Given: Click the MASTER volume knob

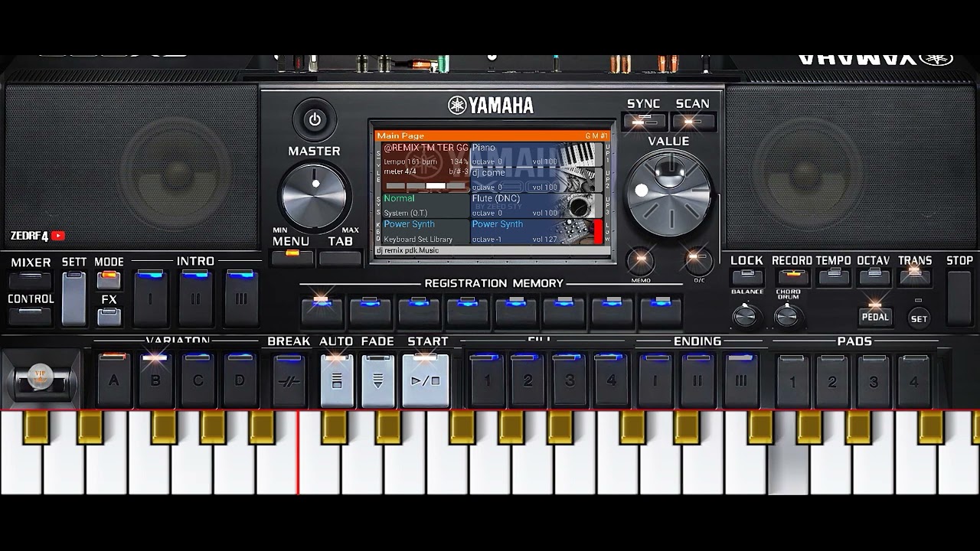Looking at the screenshot, I should pos(315,196).
